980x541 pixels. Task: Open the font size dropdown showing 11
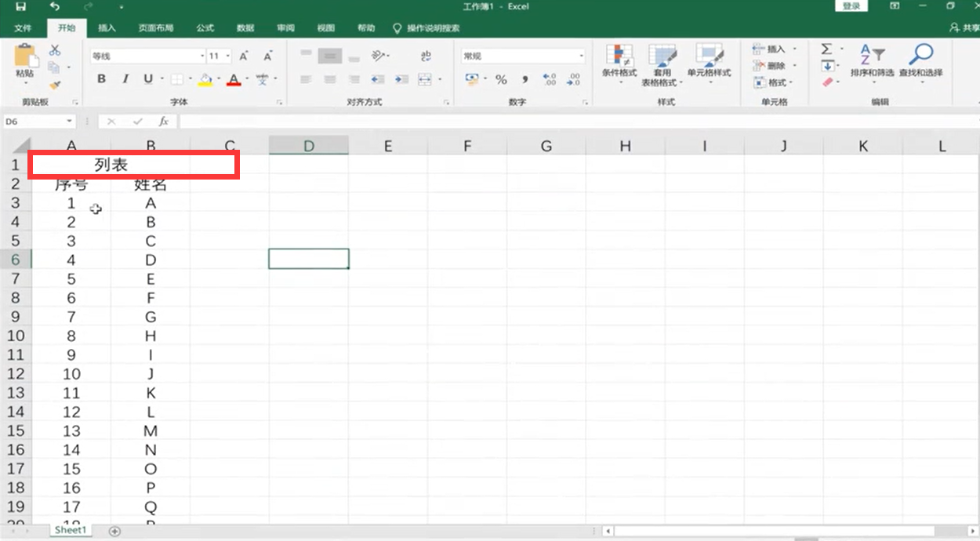tap(227, 56)
